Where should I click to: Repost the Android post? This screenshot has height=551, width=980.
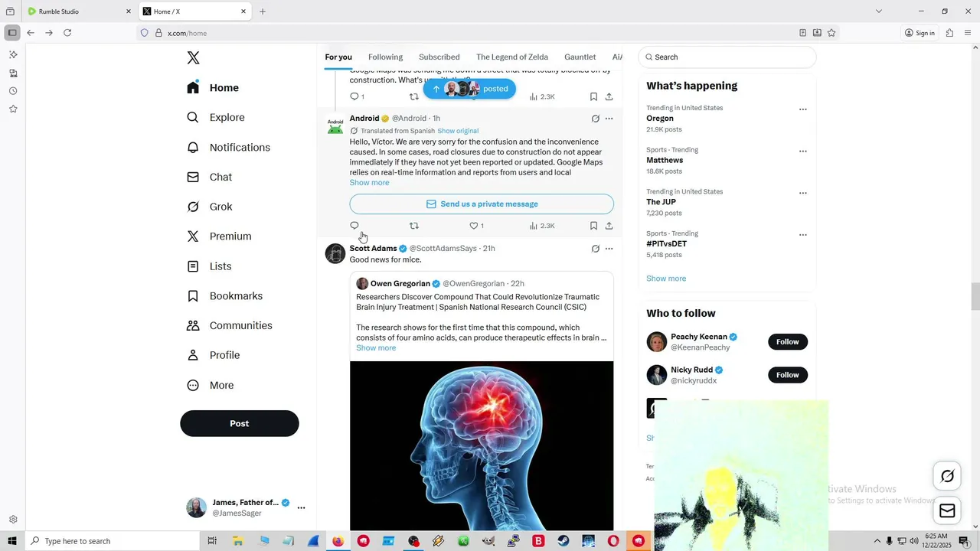pos(414,226)
